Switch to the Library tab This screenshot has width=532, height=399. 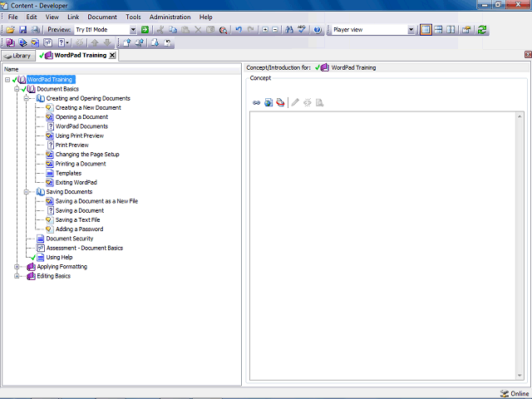point(18,56)
